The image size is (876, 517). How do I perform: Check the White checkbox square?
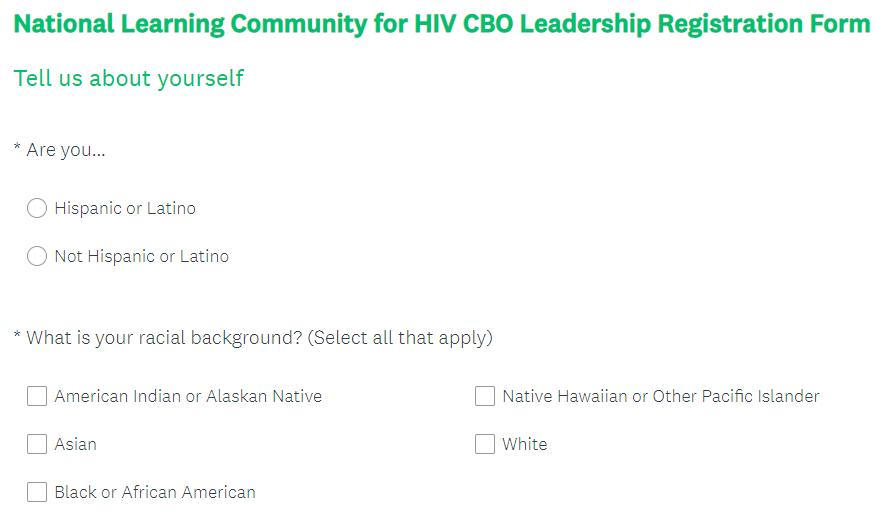485,444
